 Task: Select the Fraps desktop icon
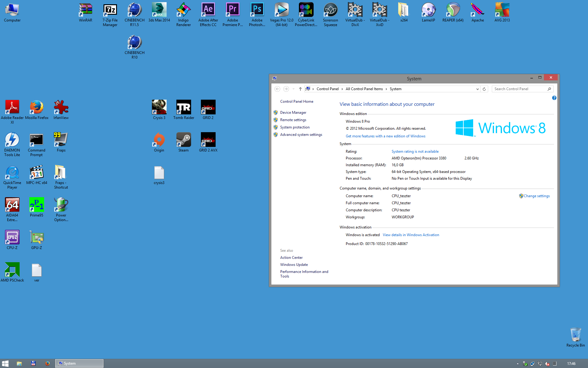pos(61,142)
